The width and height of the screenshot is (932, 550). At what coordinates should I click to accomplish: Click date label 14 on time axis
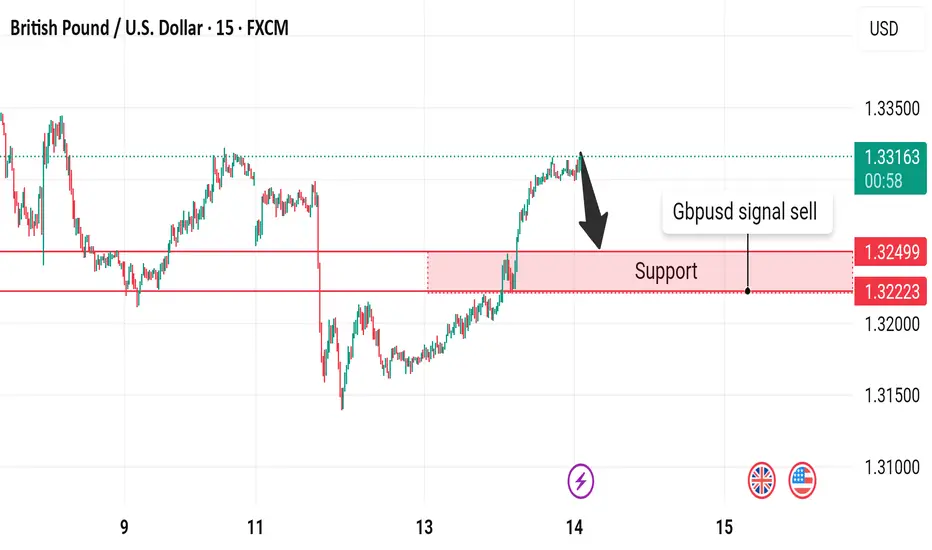point(574,526)
